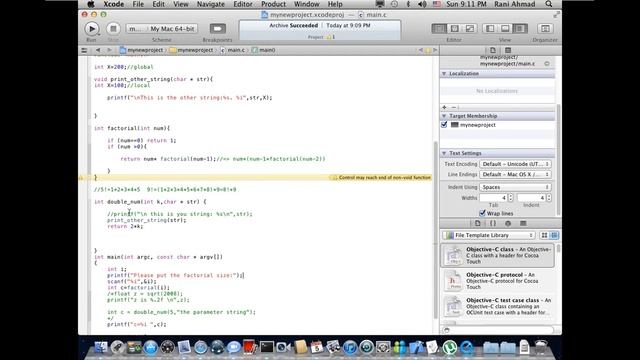Switch to the Assistant editor

[x=454, y=29]
